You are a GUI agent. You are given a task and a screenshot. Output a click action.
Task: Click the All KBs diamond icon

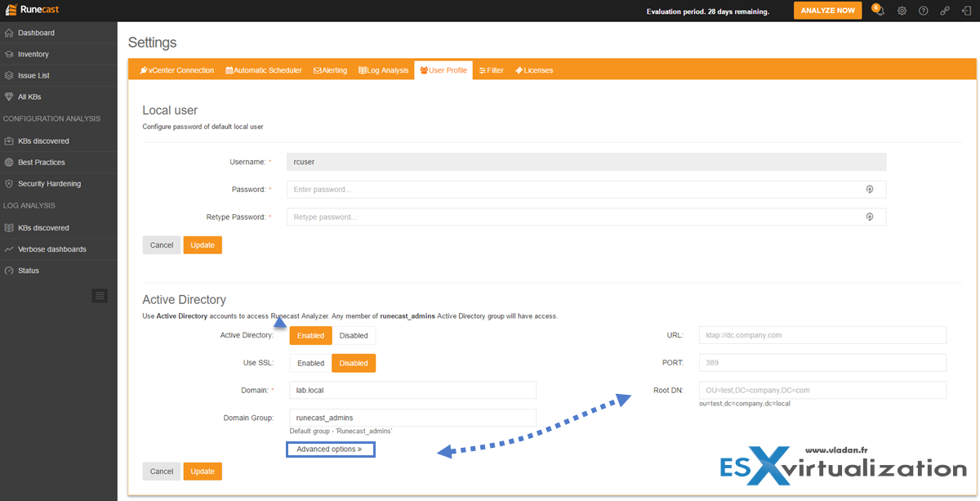[x=9, y=96]
